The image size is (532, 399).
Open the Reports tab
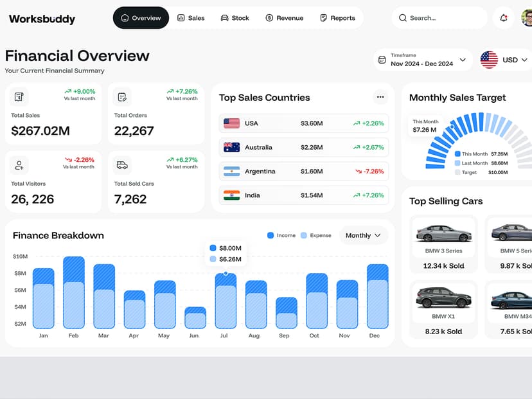click(x=337, y=17)
